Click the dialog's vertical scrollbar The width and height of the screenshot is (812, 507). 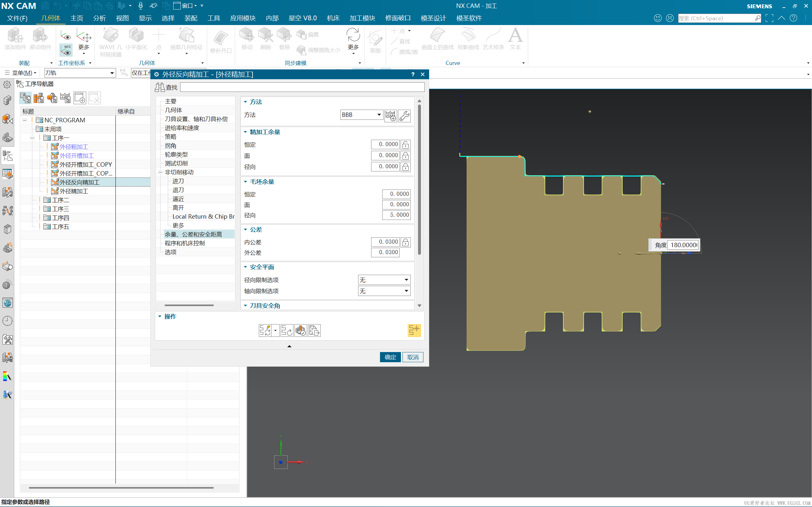click(x=419, y=179)
